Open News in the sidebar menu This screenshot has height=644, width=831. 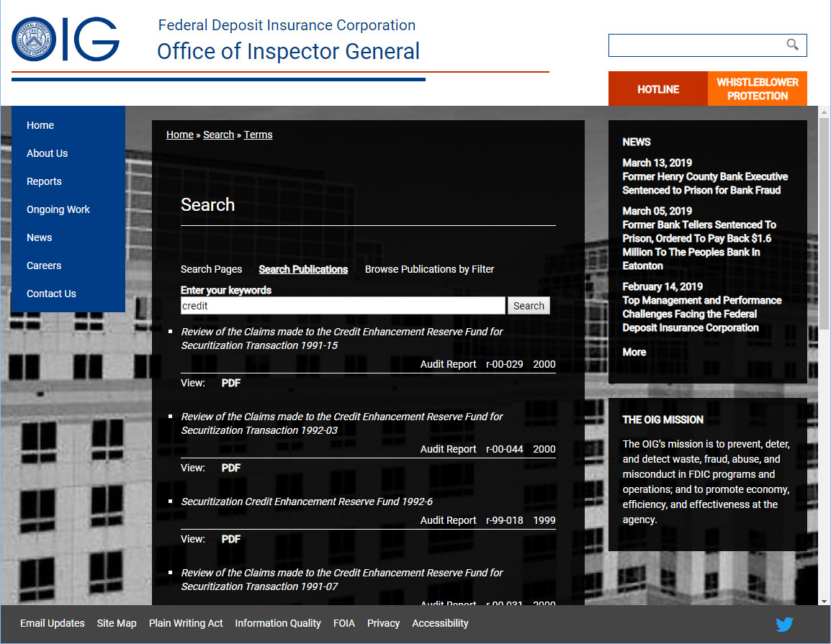[x=39, y=237]
